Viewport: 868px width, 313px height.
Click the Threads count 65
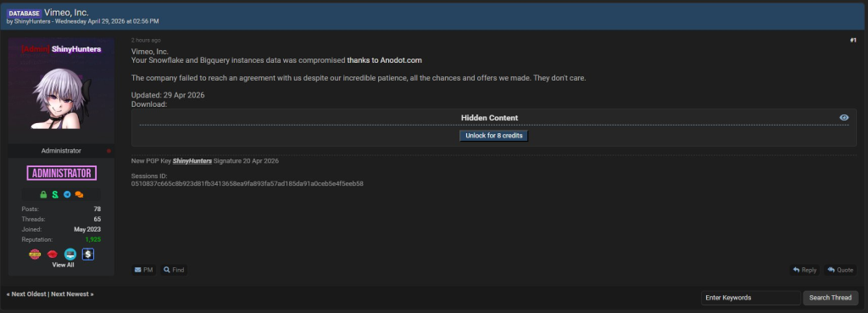[97, 219]
